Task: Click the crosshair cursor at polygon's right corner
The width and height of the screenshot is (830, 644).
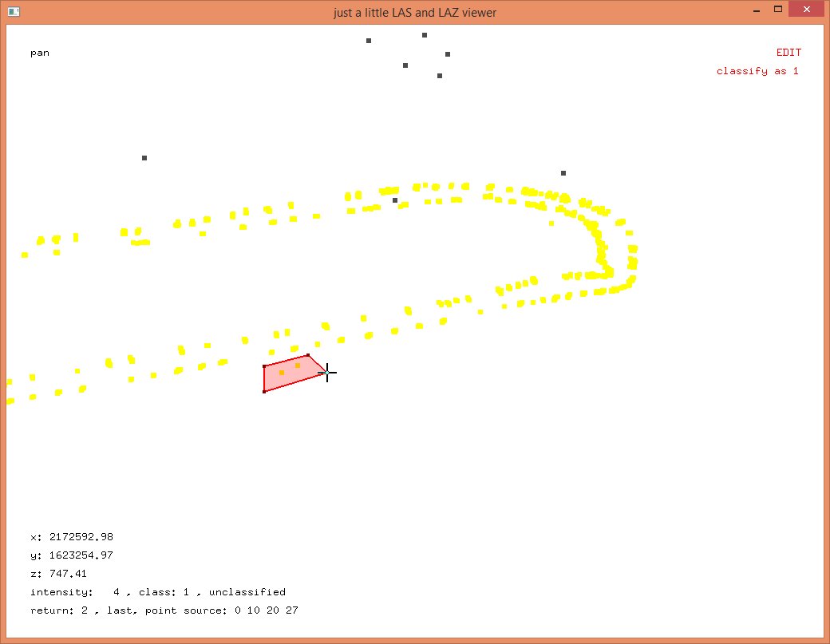Action: click(x=326, y=373)
